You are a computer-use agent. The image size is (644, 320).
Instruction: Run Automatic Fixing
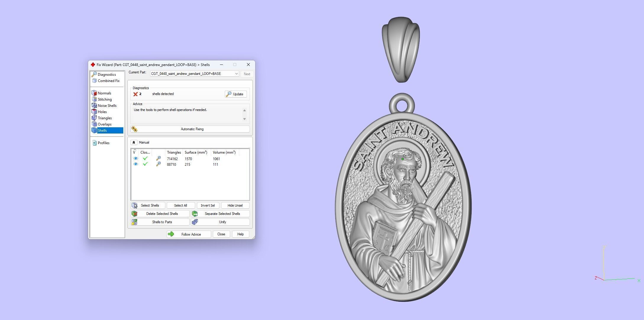pos(190,129)
